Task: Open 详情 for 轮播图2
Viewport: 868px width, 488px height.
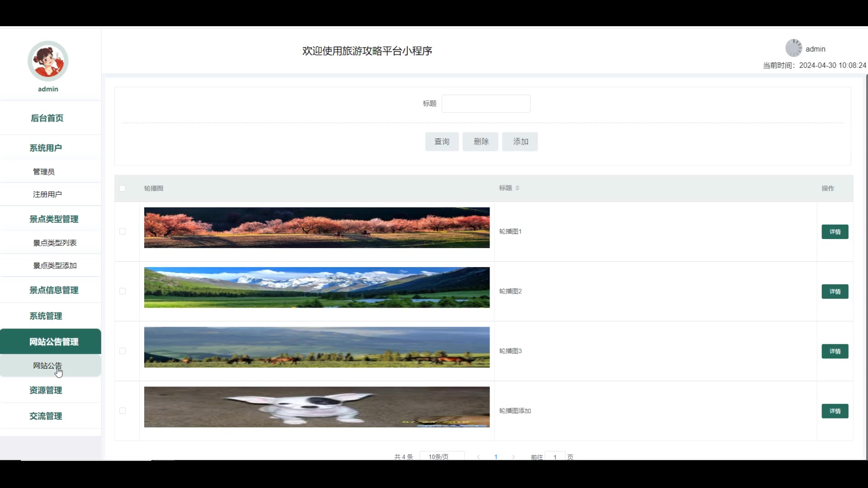Action: pos(835,291)
